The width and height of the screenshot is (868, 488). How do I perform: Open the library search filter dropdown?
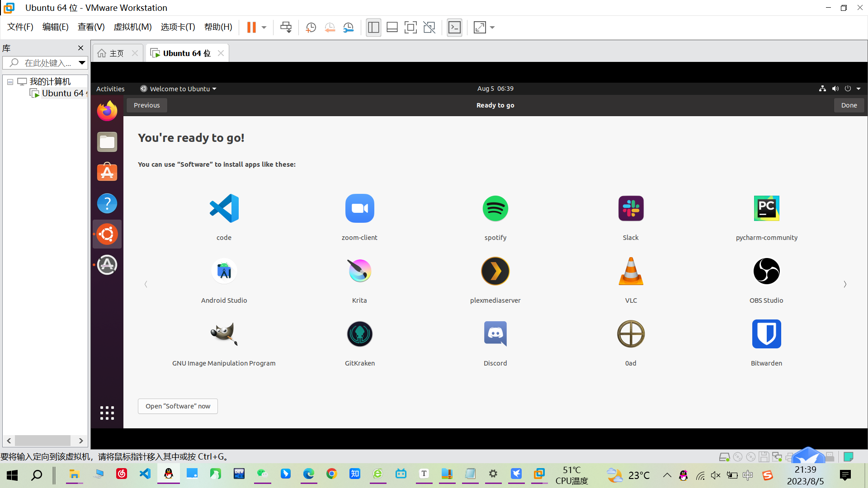tap(82, 63)
